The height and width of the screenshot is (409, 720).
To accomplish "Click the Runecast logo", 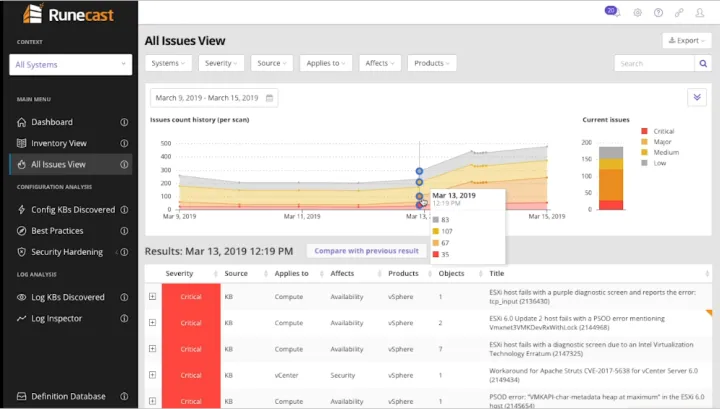I will pos(66,15).
